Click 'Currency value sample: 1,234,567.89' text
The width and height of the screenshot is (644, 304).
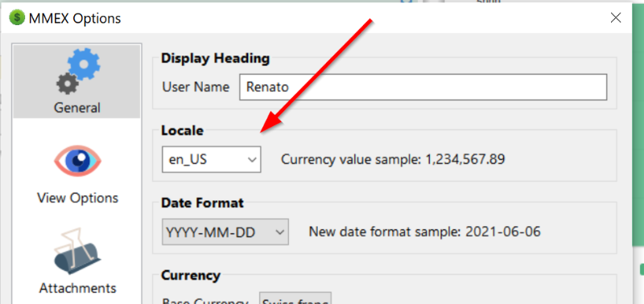393,159
